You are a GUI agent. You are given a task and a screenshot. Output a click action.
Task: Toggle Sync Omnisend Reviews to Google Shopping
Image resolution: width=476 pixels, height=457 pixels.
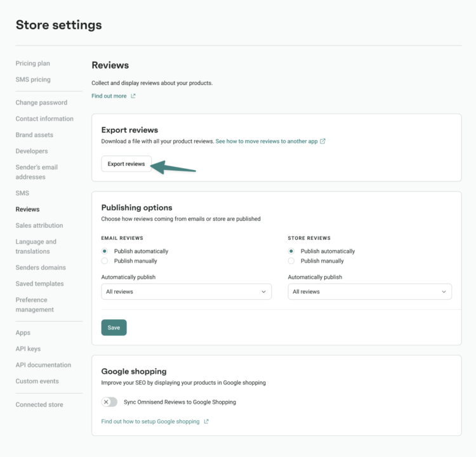click(109, 402)
